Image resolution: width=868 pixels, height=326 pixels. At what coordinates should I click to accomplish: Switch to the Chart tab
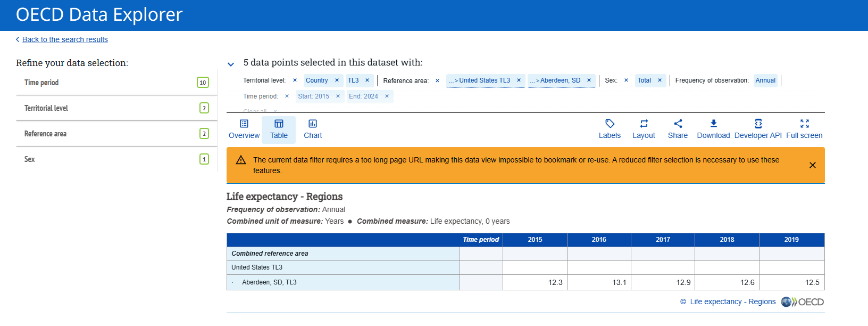pos(313,129)
